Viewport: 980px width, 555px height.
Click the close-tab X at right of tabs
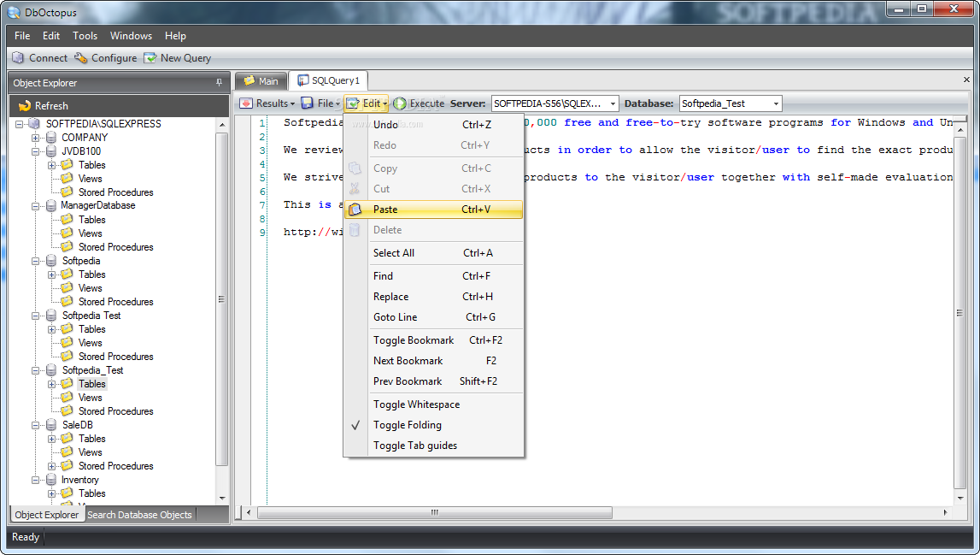(966, 80)
